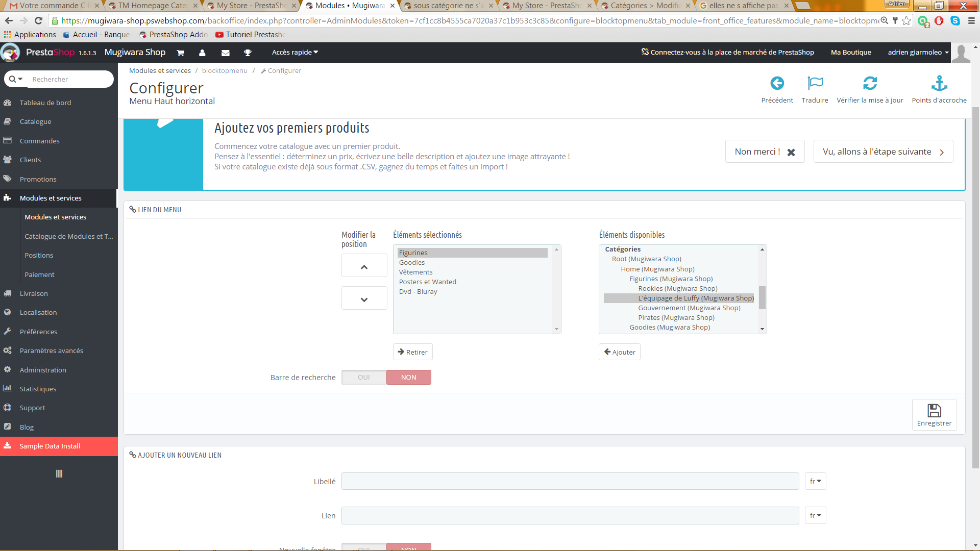Click the Rechercher search field
980x551 pixels.
click(70, 79)
